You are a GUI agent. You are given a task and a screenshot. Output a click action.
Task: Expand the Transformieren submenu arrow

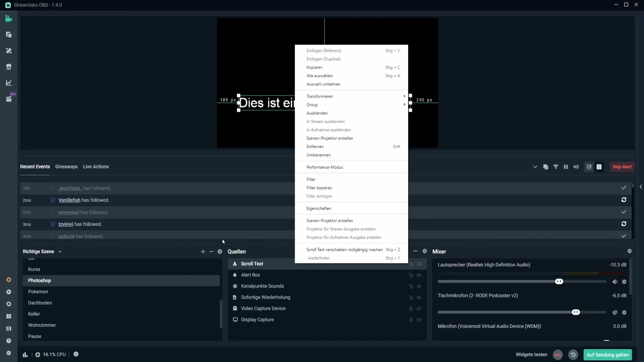(x=404, y=96)
